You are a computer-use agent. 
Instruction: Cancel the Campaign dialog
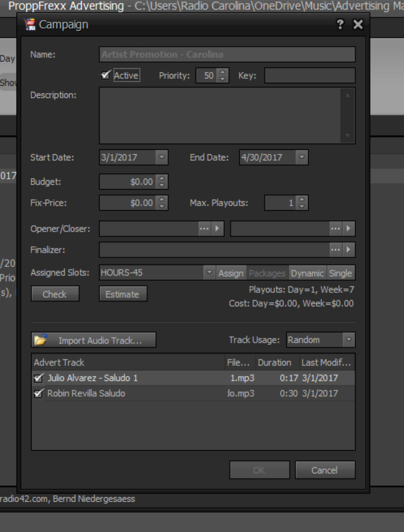point(325,470)
